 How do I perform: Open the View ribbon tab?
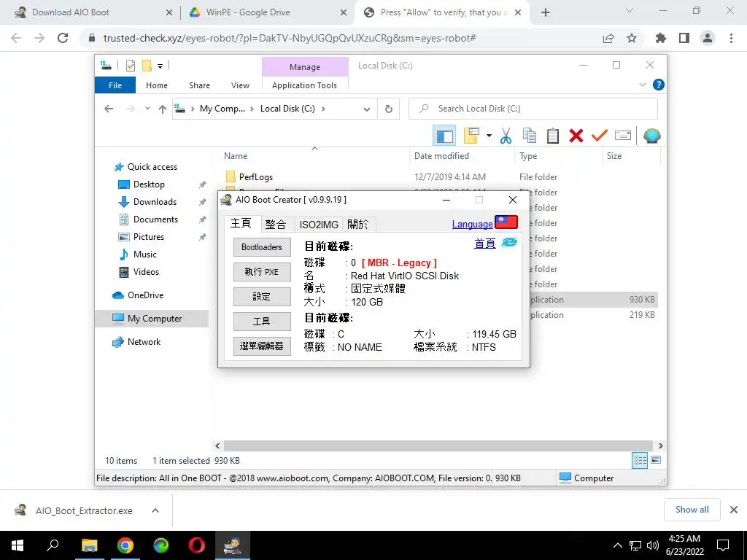coord(240,85)
